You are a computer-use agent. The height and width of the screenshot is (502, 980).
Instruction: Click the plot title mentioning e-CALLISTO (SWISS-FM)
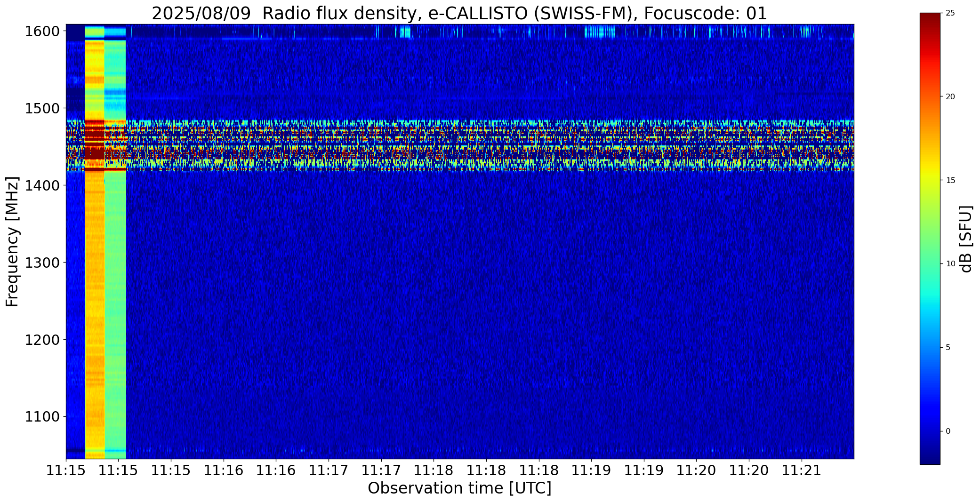[x=459, y=13]
